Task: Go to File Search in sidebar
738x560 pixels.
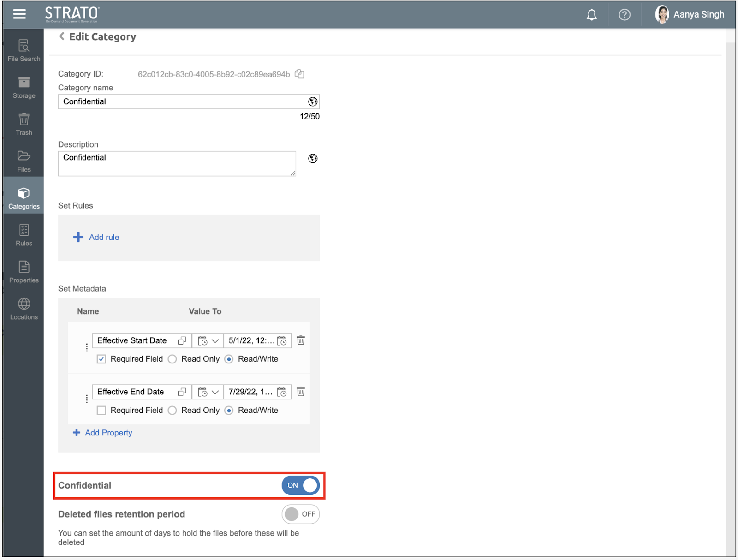Action: 24,50
